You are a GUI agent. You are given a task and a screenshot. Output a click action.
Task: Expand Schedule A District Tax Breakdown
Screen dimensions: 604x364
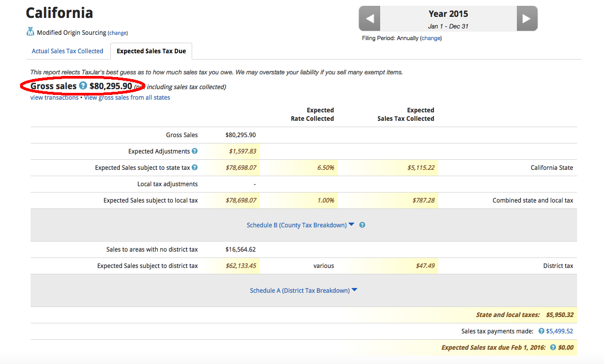coord(301,290)
